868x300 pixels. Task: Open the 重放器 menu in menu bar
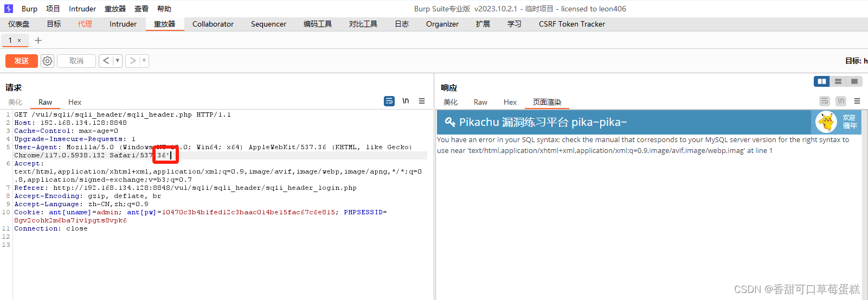click(115, 9)
